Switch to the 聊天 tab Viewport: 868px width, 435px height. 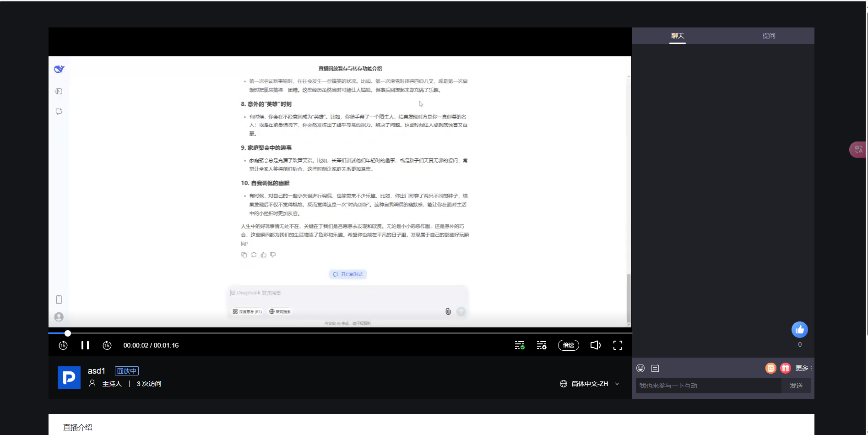[678, 36]
